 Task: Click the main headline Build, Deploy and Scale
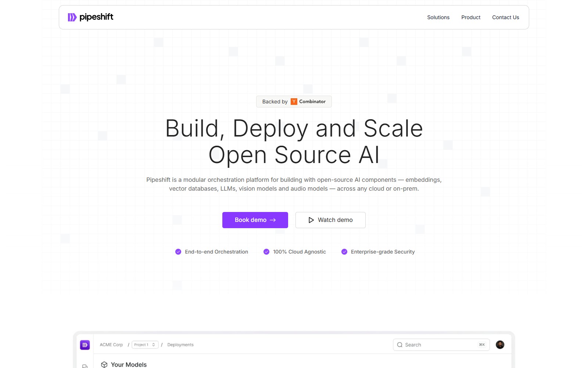click(x=294, y=128)
